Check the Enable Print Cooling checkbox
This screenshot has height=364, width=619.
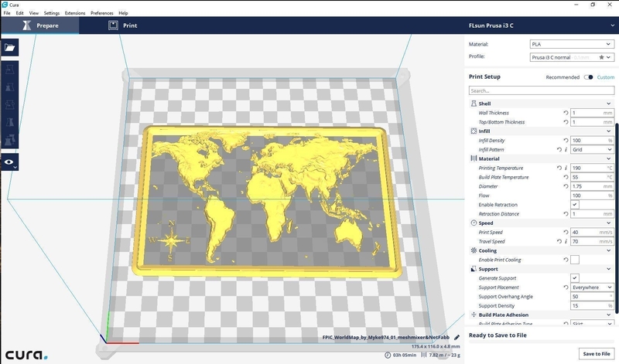coord(575,260)
